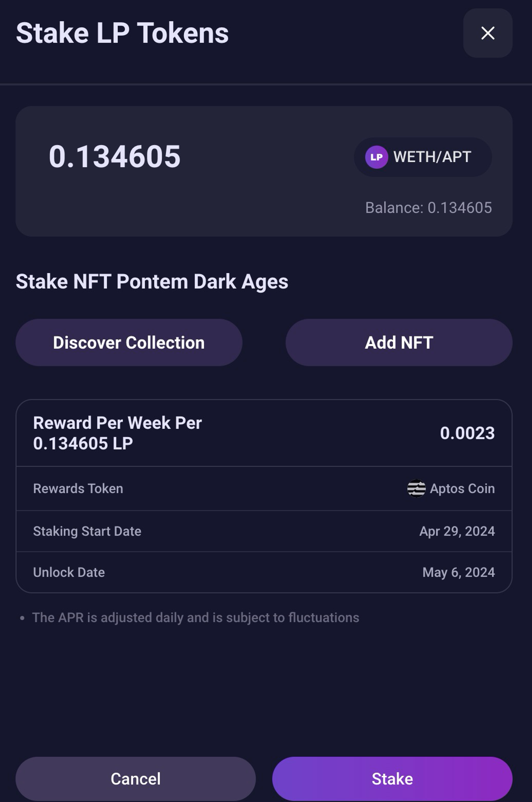This screenshot has width=532, height=802.
Task: Click the Apr 29, 2024 start date
Action: click(x=457, y=531)
